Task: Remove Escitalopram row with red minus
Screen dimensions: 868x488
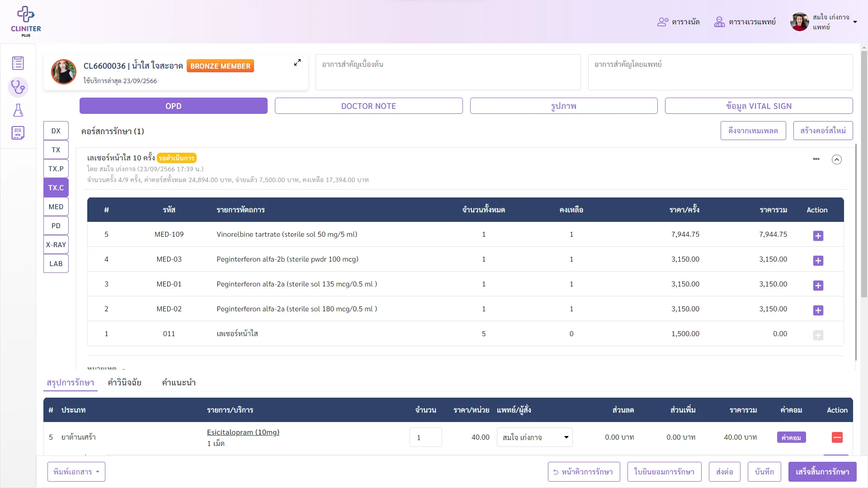Action: (x=837, y=437)
